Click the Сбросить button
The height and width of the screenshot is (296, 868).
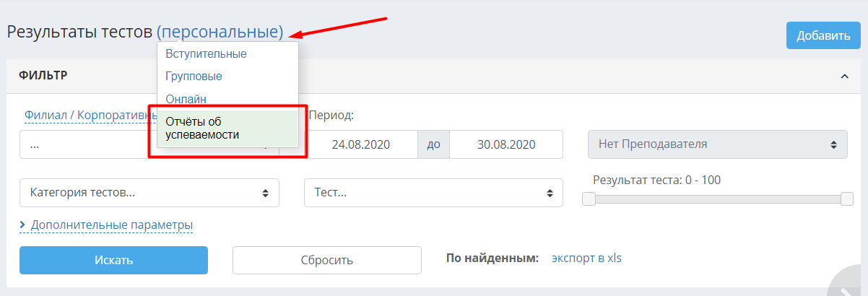(x=326, y=260)
